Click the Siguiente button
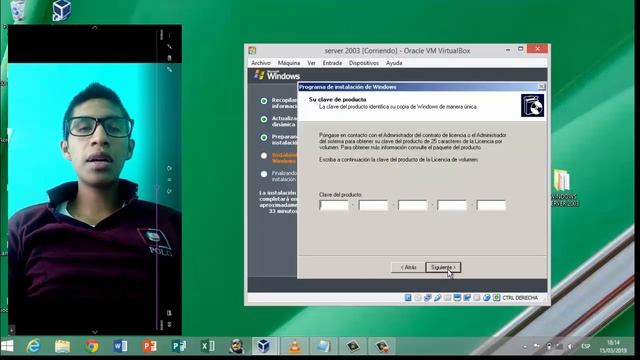This screenshot has height=360, width=640. click(x=443, y=267)
